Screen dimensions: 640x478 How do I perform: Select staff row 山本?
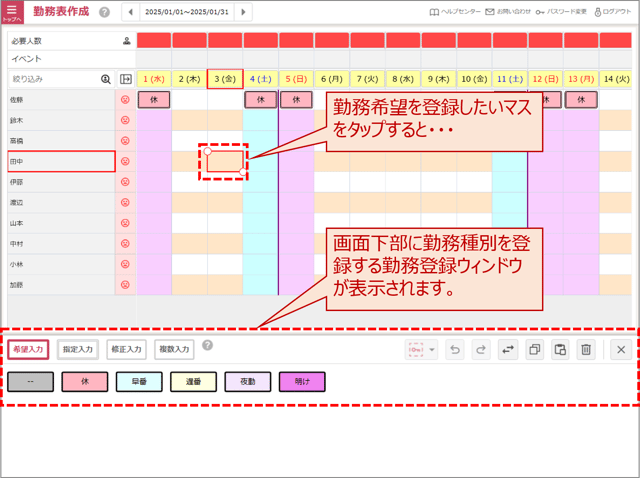tap(61, 223)
